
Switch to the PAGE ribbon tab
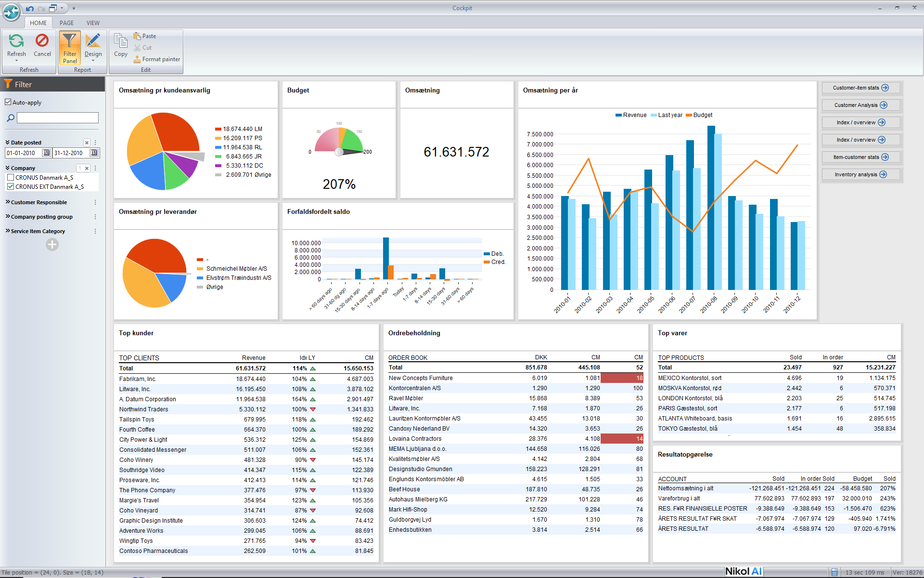point(66,23)
